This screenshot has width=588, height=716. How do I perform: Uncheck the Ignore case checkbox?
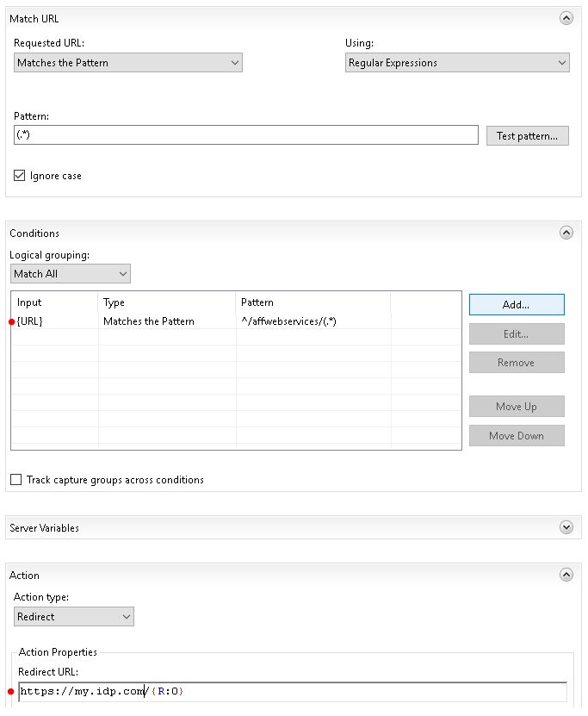coord(19,176)
